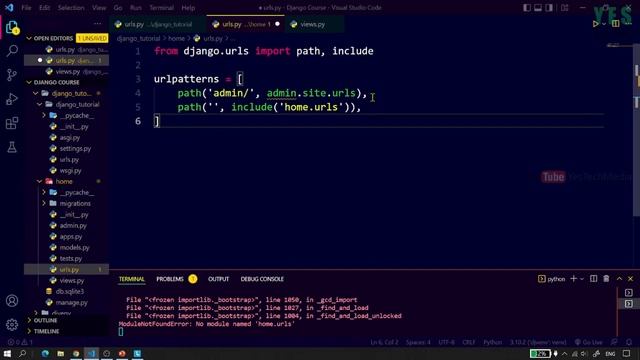
Task: Open the Source Control view
Action: [12, 75]
